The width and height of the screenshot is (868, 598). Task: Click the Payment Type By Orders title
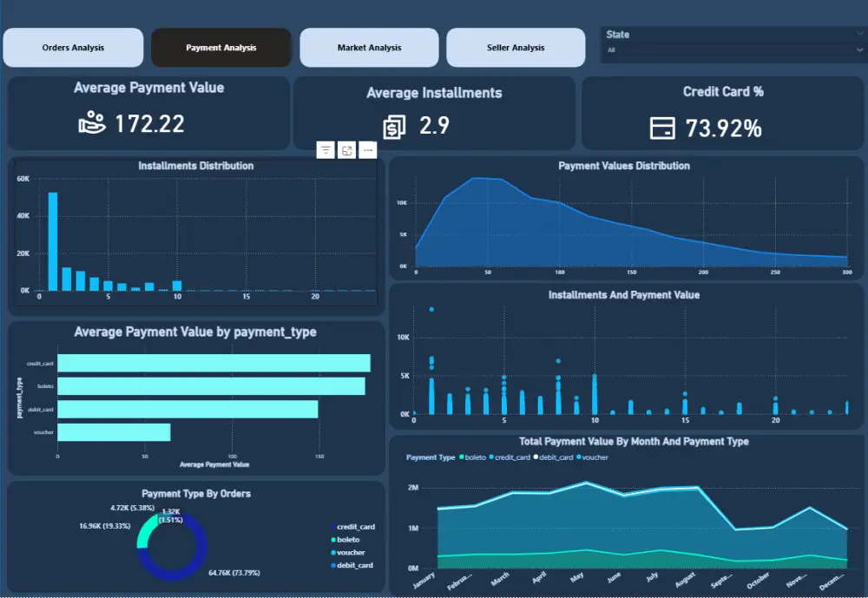(196, 493)
